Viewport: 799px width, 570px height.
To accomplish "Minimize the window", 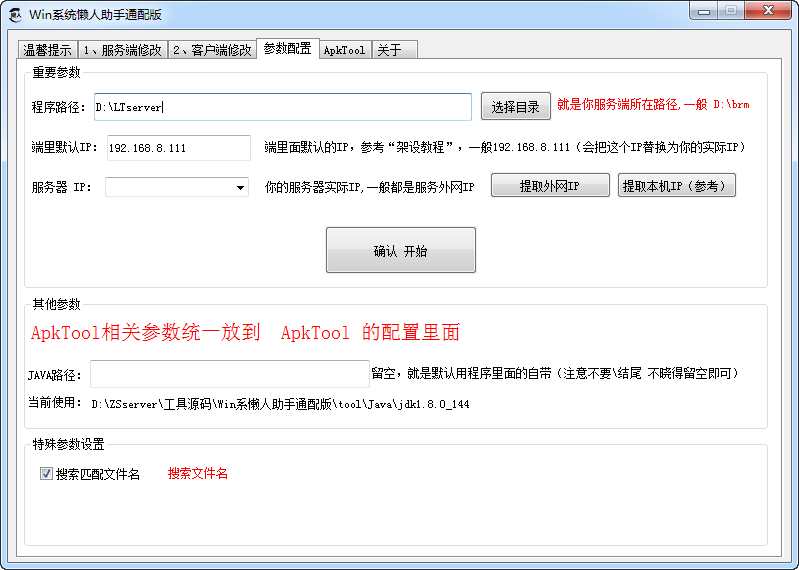I will pyautogui.click(x=704, y=11).
